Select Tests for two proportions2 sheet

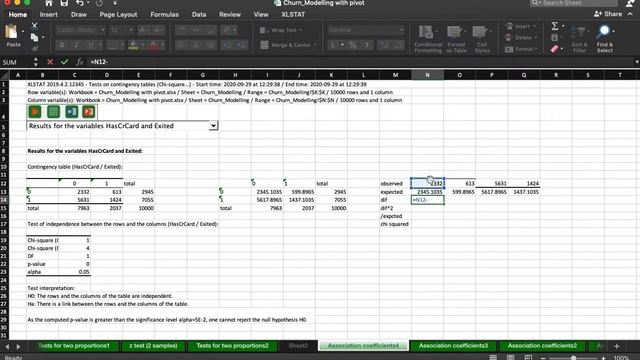point(233,346)
